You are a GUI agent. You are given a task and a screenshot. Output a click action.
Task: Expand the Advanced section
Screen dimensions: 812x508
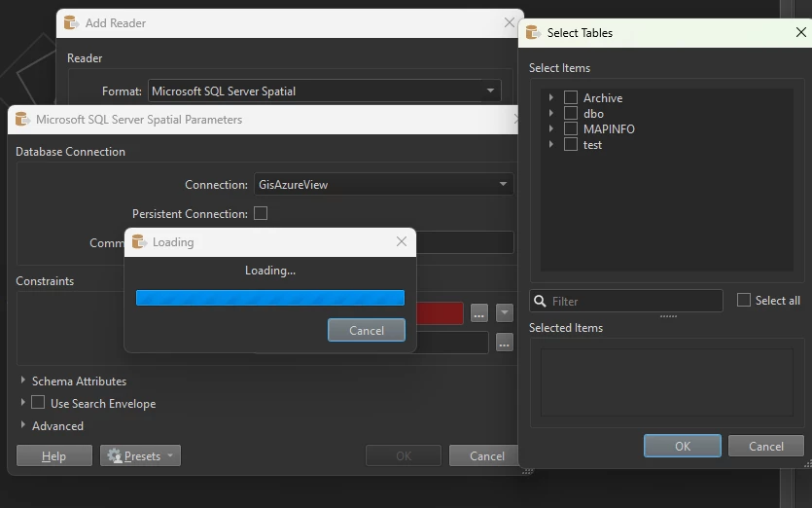coord(22,424)
